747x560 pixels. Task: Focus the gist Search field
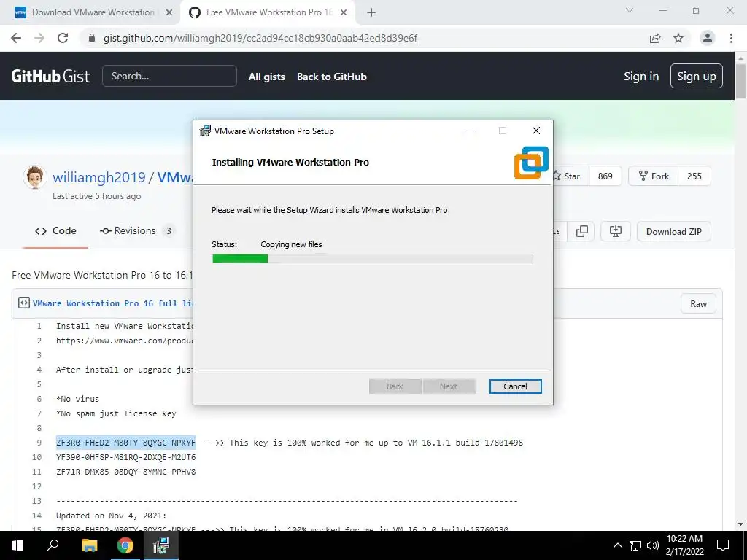point(169,76)
